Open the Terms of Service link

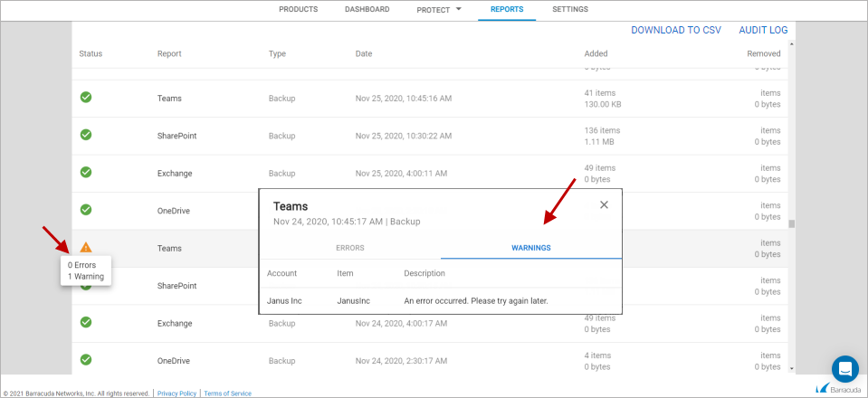(x=227, y=393)
